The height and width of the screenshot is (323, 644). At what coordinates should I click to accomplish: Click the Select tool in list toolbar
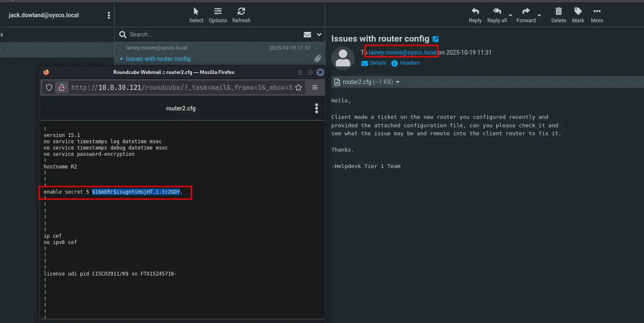(x=196, y=15)
